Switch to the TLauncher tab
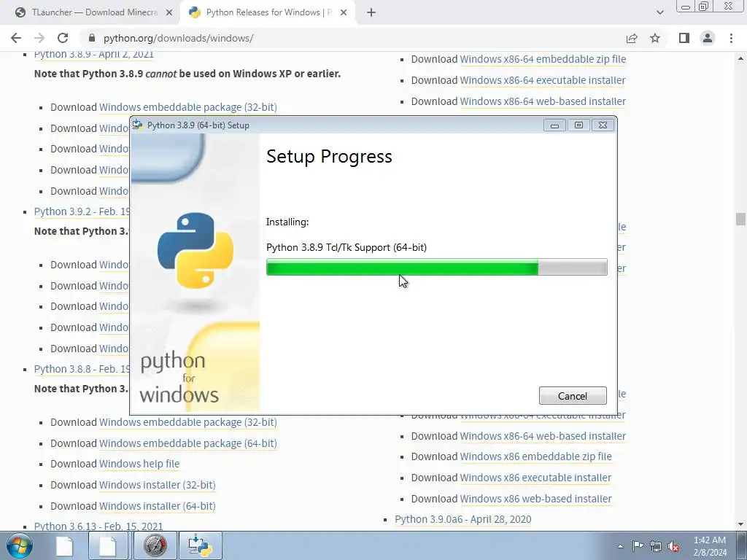The width and height of the screenshot is (747, 560). click(93, 13)
